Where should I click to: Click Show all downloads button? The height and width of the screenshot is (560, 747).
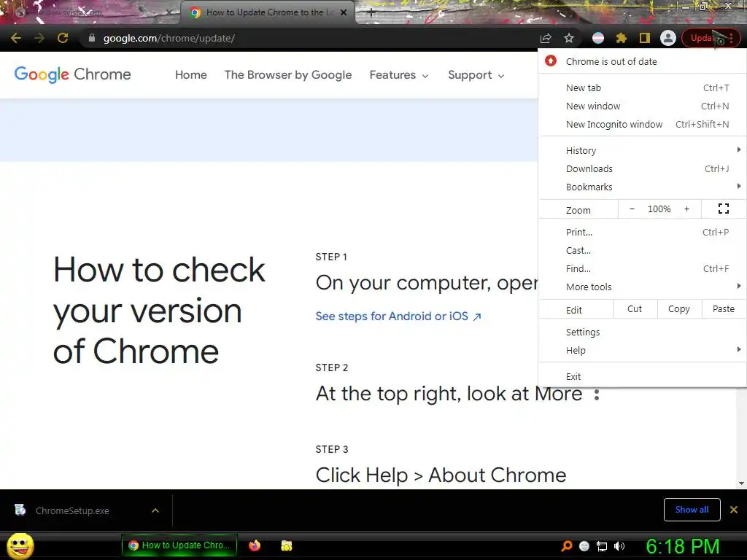[x=692, y=510]
